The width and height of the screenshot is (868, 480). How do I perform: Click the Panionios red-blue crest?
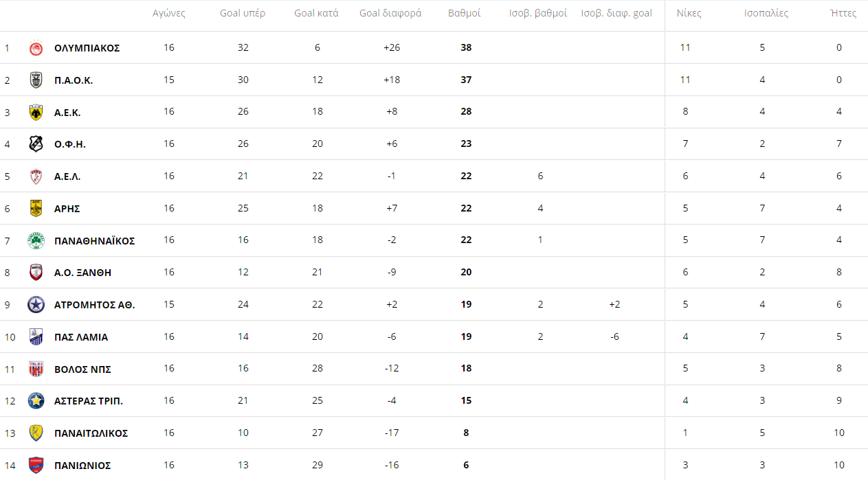(36, 466)
